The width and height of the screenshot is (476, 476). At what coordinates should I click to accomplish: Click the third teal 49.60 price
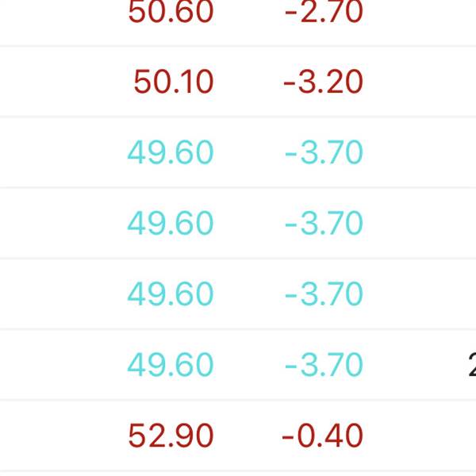[x=171, y=294]
